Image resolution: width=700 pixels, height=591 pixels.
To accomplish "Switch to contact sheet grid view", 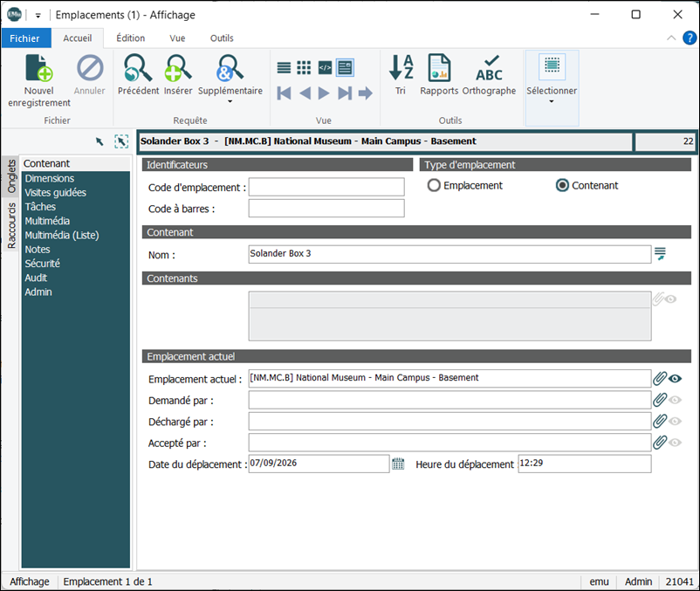I will (304, 68).
